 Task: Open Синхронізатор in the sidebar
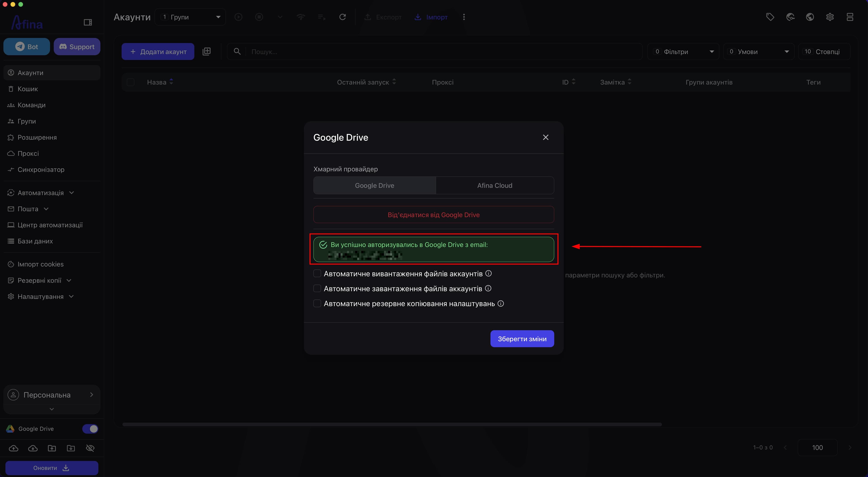(x=52, y=169)
